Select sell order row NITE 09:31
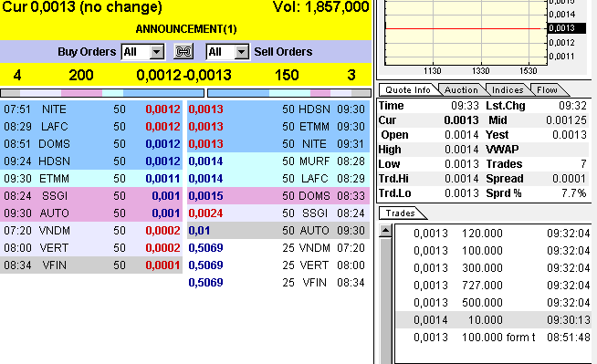Viewport: 597px width, 364px height. click(278, 144)
